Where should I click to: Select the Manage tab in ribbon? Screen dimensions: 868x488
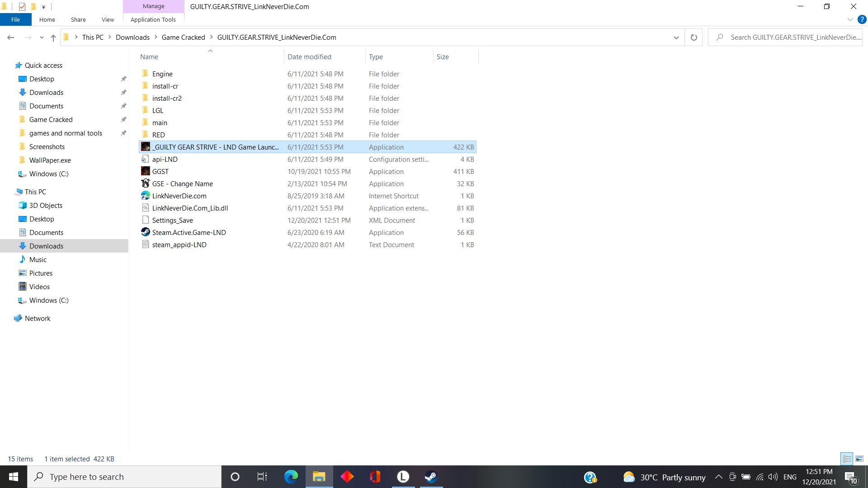(x=153, y=7)
